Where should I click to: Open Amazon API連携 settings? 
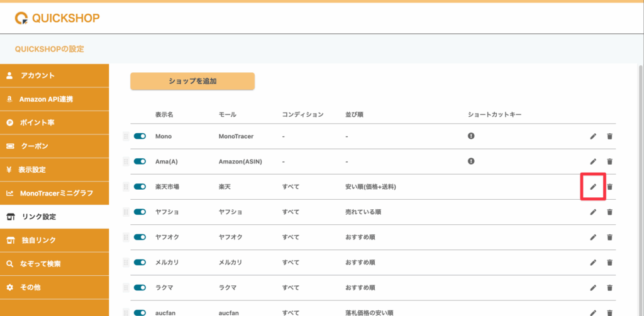pyautogui.click(x=55, y=99)
